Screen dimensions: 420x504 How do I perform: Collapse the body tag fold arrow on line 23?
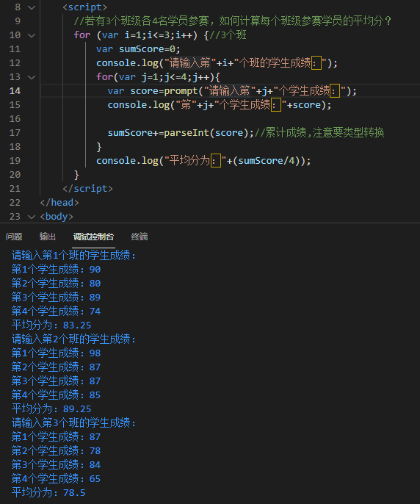click(32, 217)
